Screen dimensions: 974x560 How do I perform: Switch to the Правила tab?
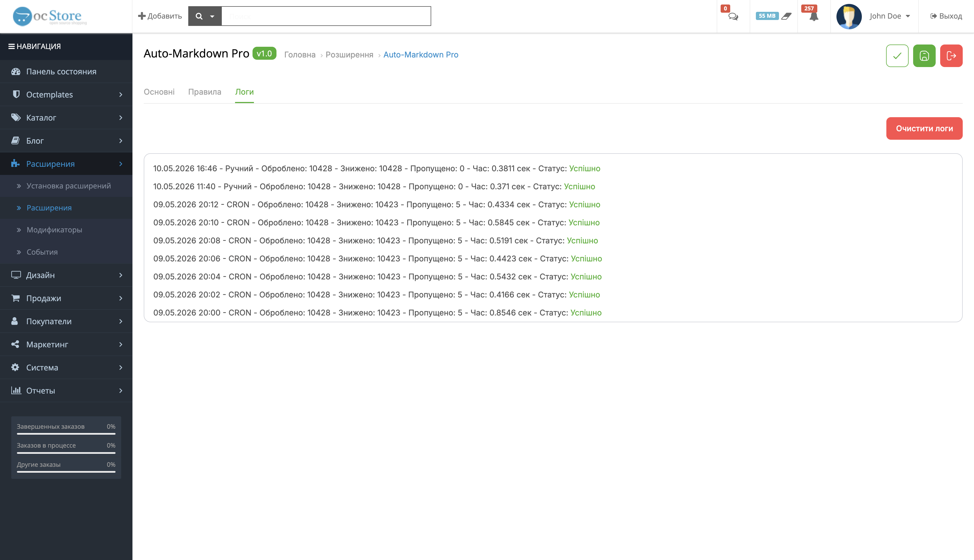click(205, 92)
